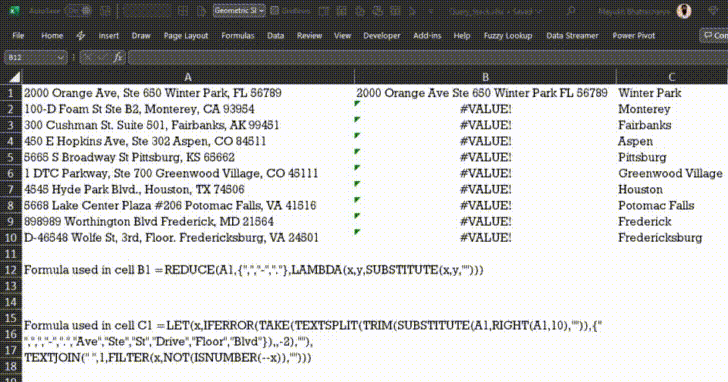The image size is (728, 382).
Task: Select cell 'Greenwood Village' in column C
Action: (672, 173)
